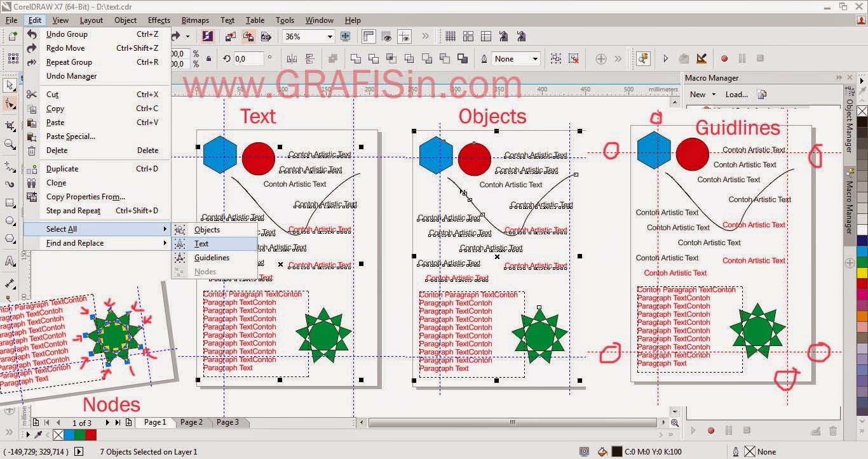Select the Artistic Media tool
The height and width of the screenshot is (459, 868).
click(x=10, y=184)
